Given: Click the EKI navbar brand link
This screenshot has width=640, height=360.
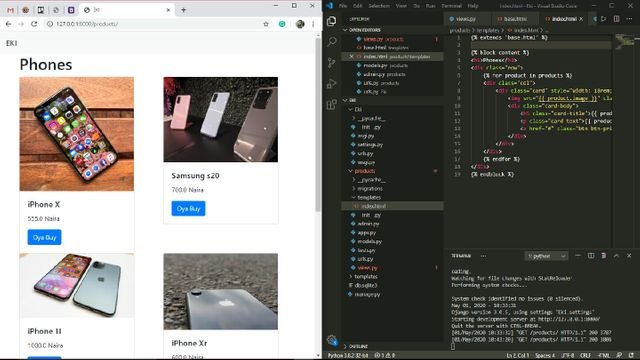Looking at the screenshot, I should tap(11, 43).
